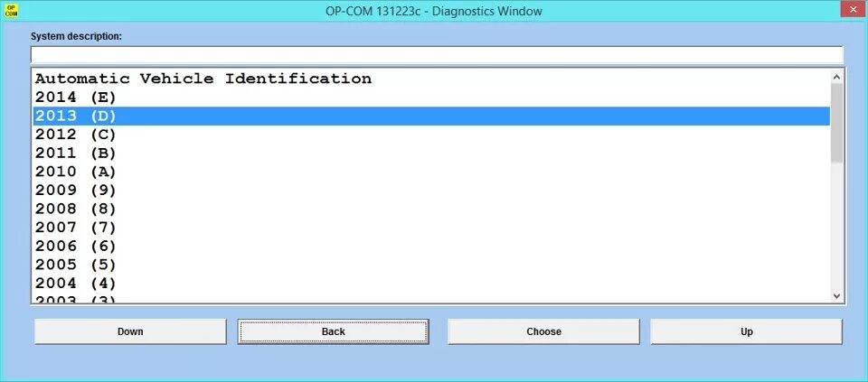Select model year 2008 (8)
Image resolution: width=868 pixels, height=382 pixels.
pyautogui.click(x=431, y=209)
